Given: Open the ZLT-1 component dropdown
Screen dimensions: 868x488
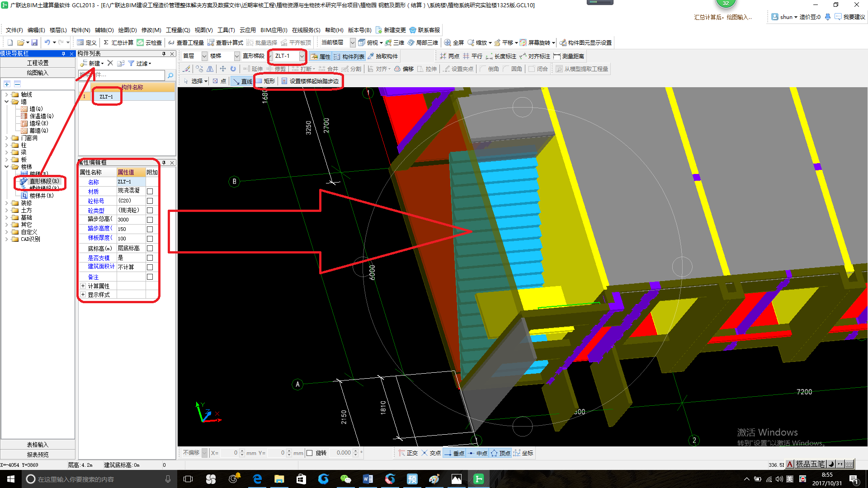Looking at the screenshot, I should tap(302, 56).
